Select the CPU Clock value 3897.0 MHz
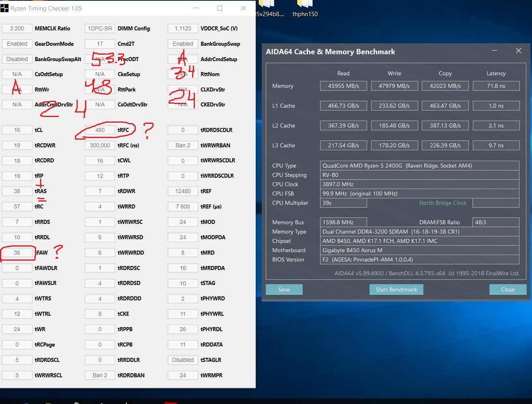The height and width of the screenshot is (404, 532). [420, 184]
